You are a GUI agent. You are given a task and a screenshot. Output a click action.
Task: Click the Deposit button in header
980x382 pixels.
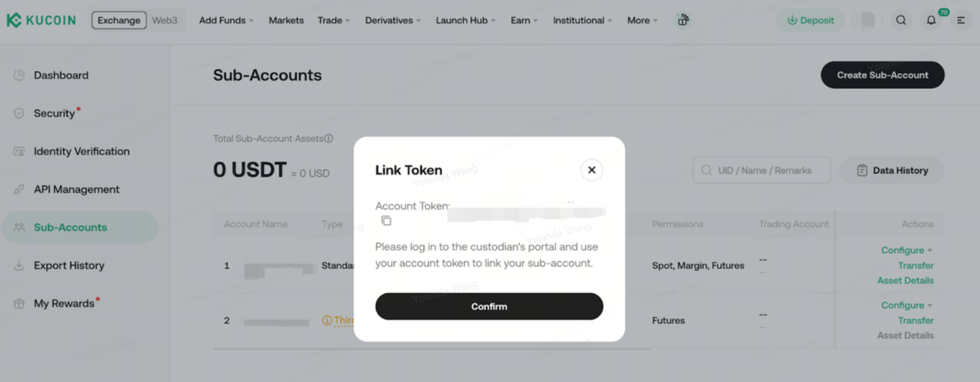click(810, 20)
